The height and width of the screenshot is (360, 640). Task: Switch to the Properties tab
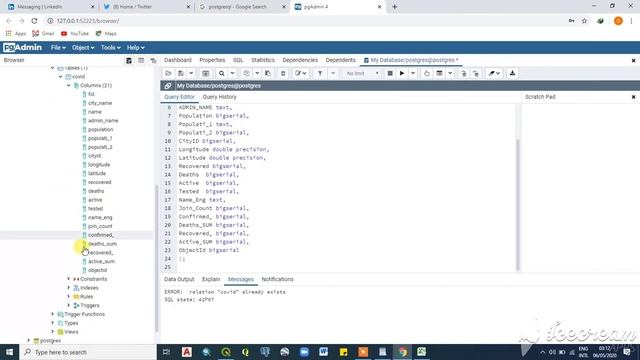coord(212,60)
